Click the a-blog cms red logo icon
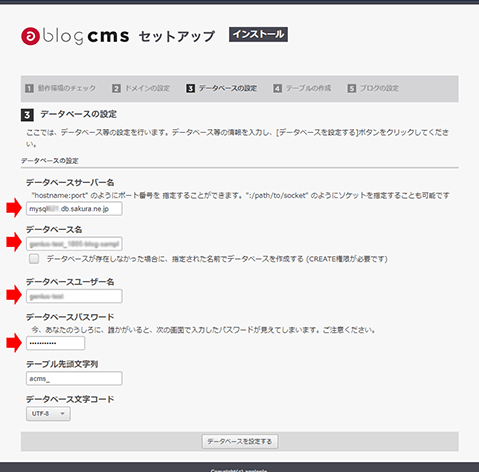479x472 pixels. click(30, 36)
